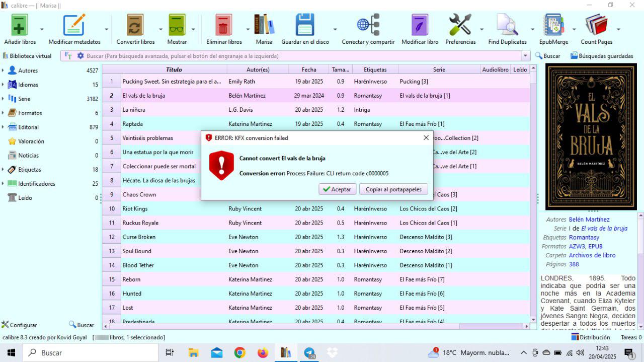The height and width of the screenshot is (362, 644).
Task: Click the Windows Start button
Action: pos(11,353)
